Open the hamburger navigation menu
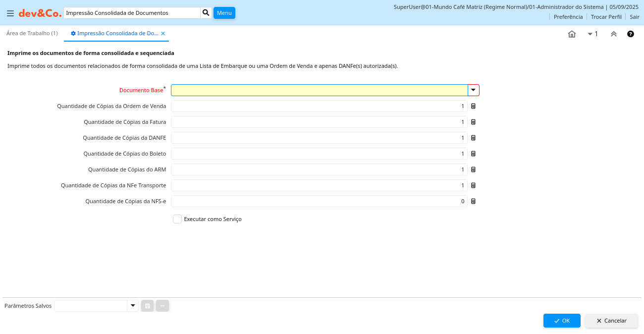The height and width of the screenshot is (334, 644). [10, 13]
